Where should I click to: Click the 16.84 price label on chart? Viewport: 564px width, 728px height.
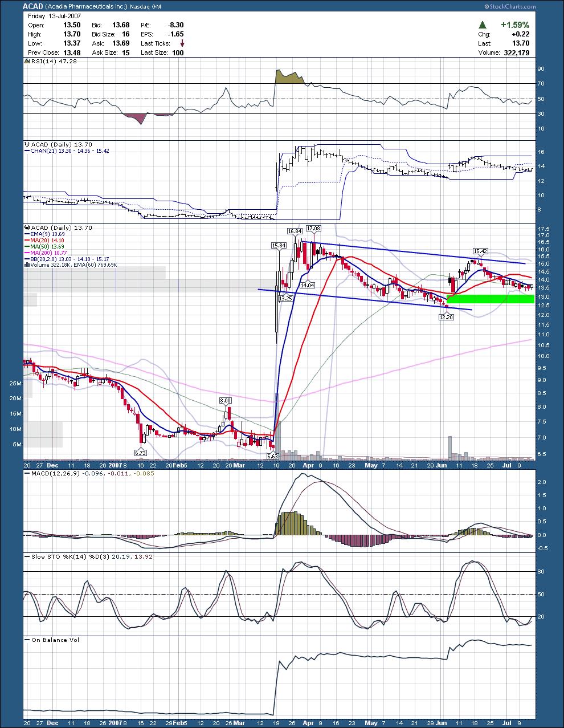pos(294,231)
